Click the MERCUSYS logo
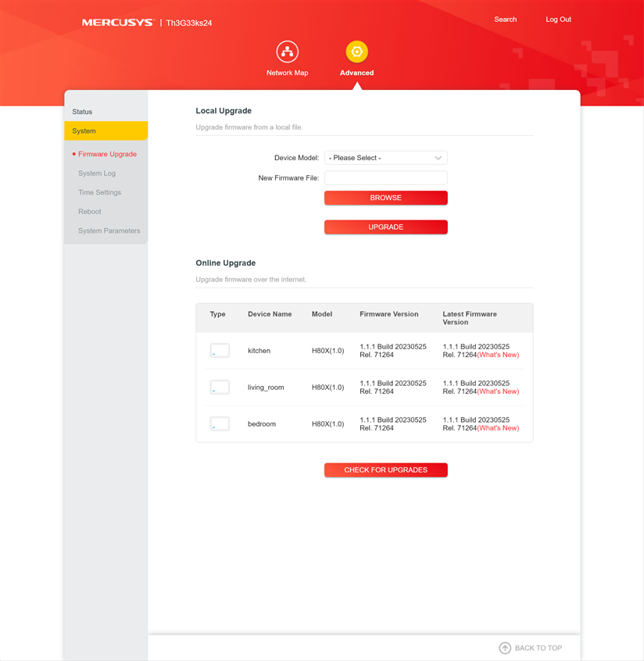 coord(118,23)
